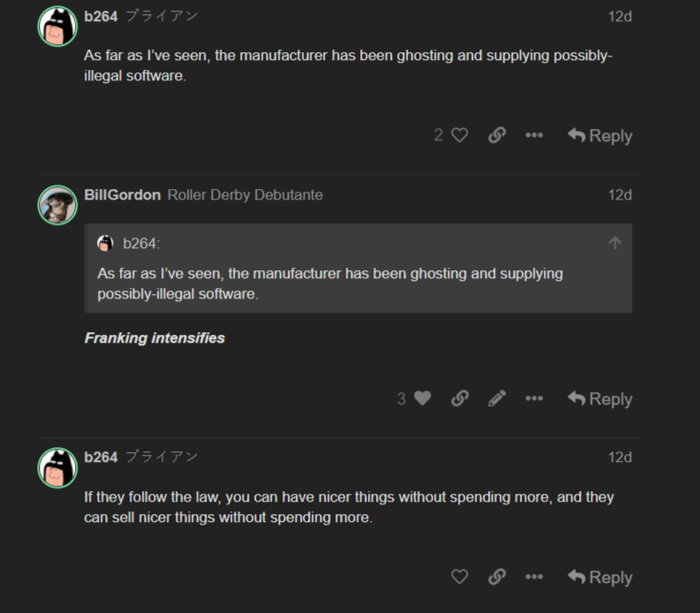Reply to b264's ghosting post
700x613 pixels.
[x=600, y=135]
